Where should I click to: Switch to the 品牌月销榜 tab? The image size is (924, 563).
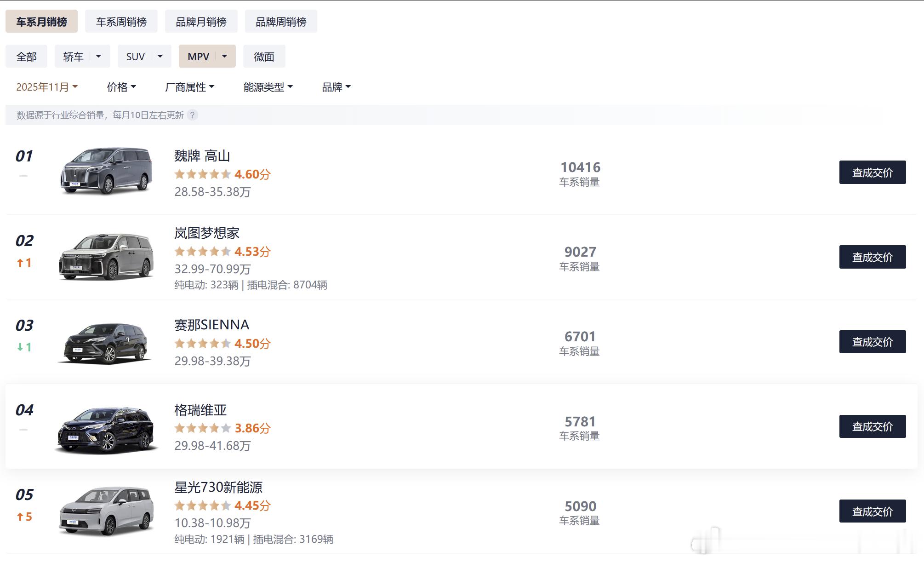click(201, 21)
